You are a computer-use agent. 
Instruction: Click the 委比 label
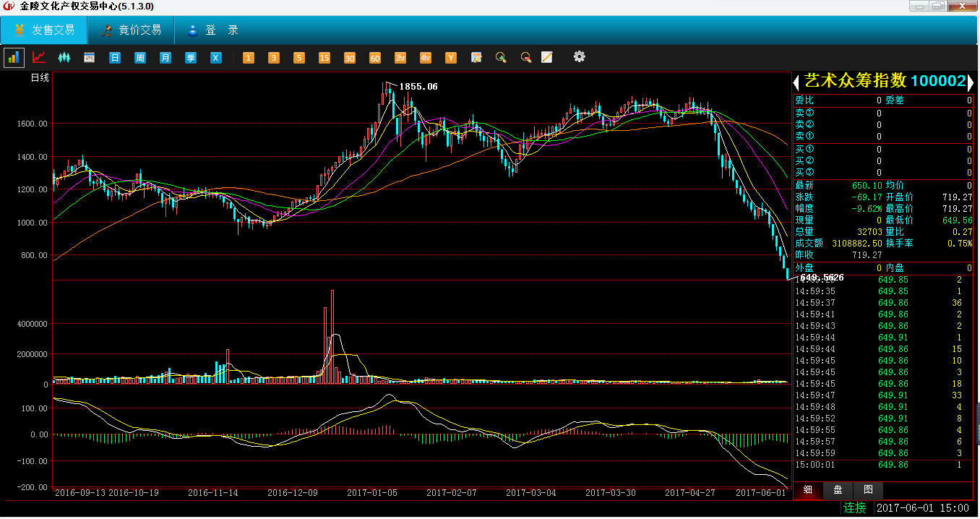coord(804,100)
